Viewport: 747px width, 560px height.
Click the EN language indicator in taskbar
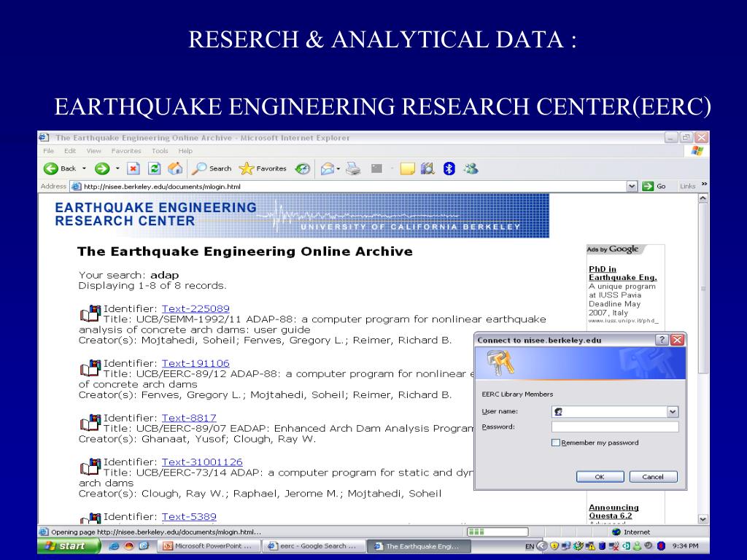click(530, 546)
